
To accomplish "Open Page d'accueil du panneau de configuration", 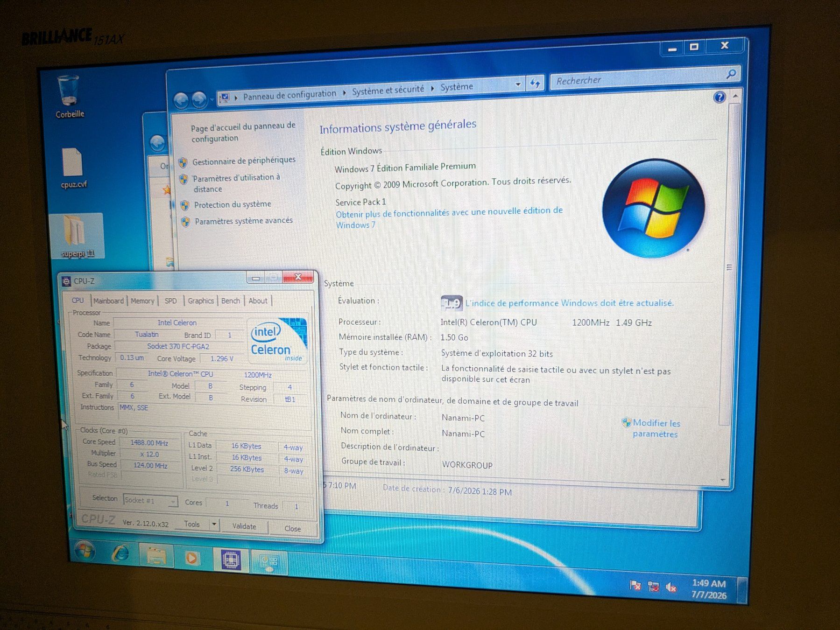I will pos(243,132).
